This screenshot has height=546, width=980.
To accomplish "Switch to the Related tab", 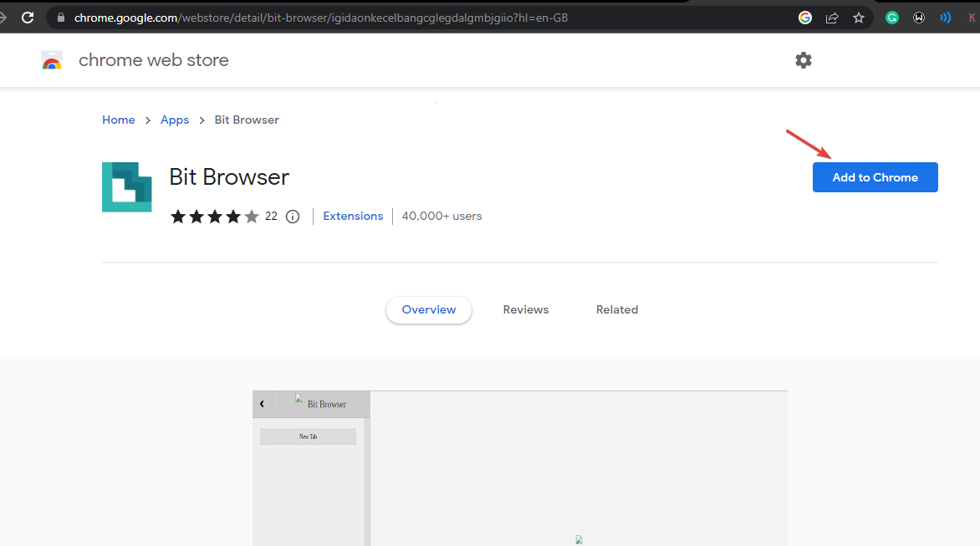I will (617, 310).
